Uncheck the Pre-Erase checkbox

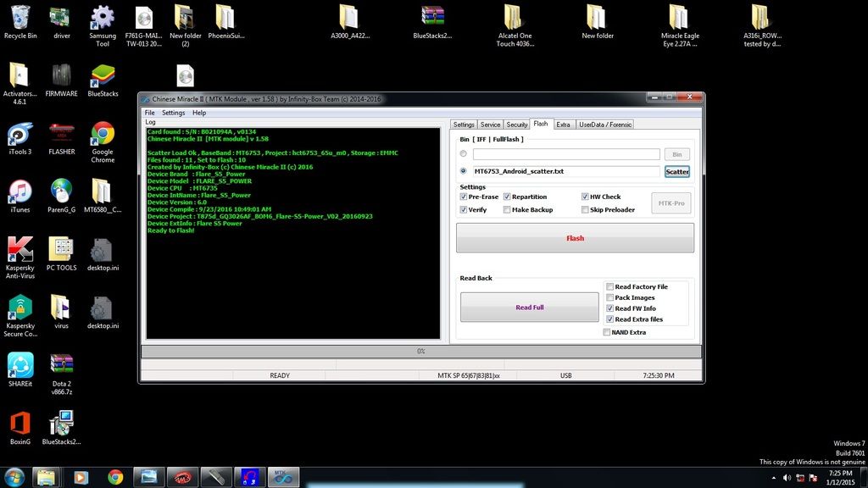(464, 197)
